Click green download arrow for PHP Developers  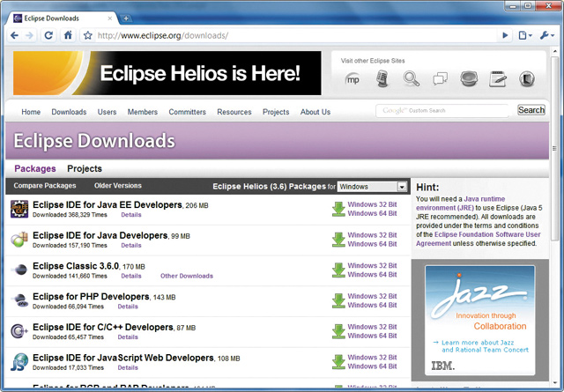click(338, 301)
